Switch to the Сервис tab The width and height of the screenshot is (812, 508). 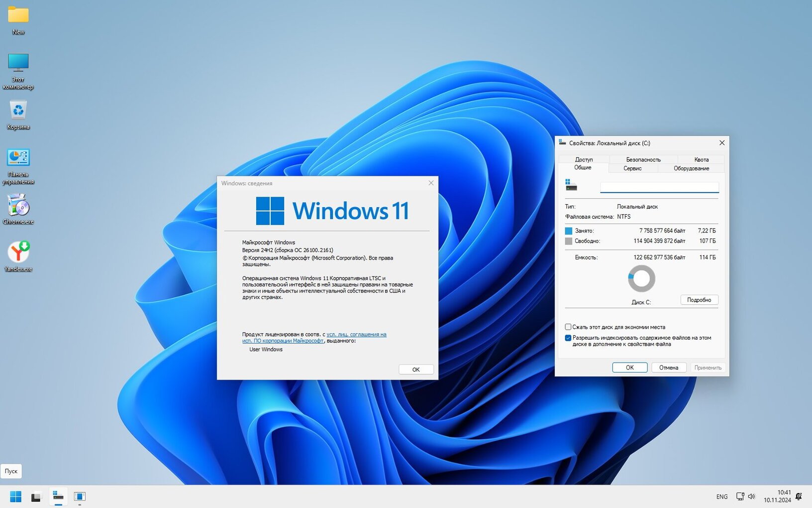click(x=632, y=168)
